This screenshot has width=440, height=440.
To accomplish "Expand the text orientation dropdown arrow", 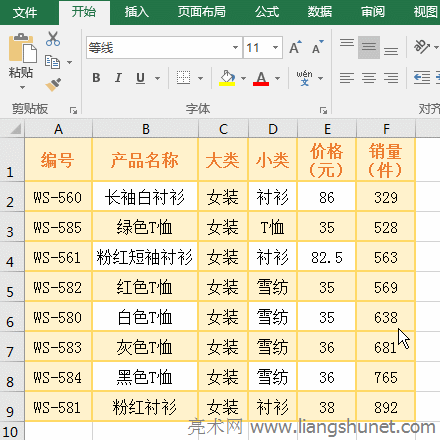I will 436,47.
